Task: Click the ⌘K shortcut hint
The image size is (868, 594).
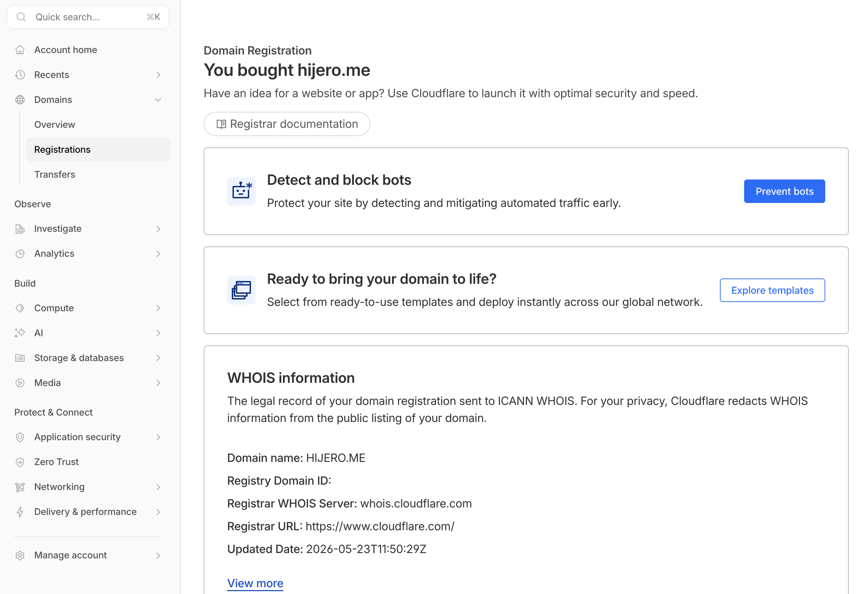Action: click(153, 17)
